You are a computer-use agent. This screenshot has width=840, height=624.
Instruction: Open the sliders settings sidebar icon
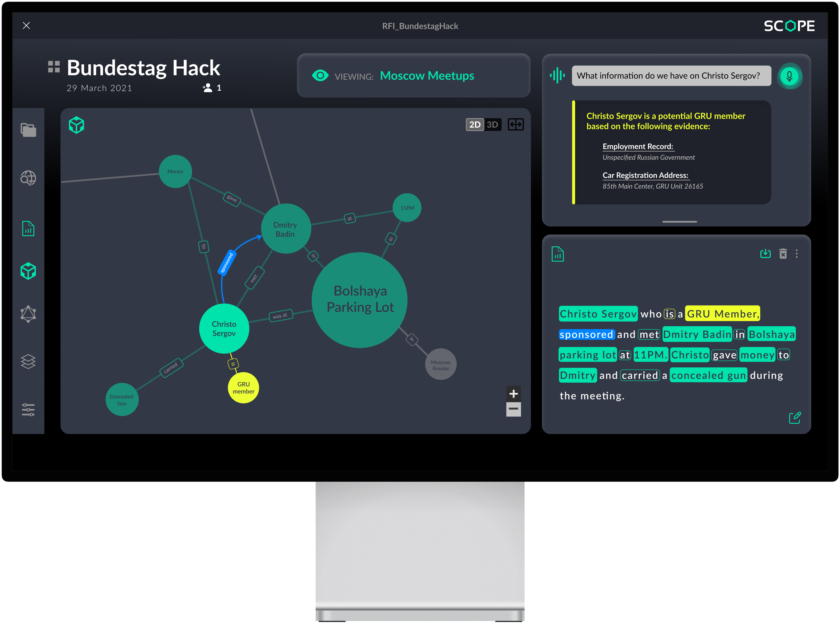pos(28,410)
